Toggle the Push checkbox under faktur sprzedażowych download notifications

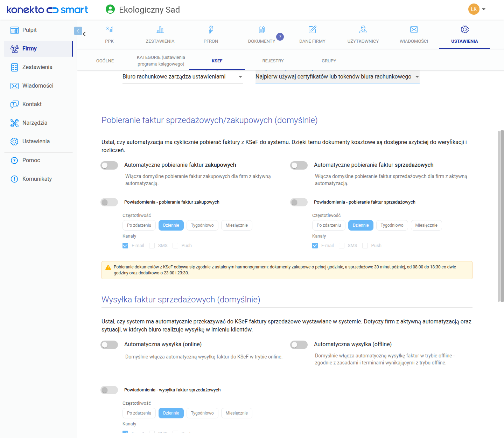pyautogui.click(x=365, y=246)
